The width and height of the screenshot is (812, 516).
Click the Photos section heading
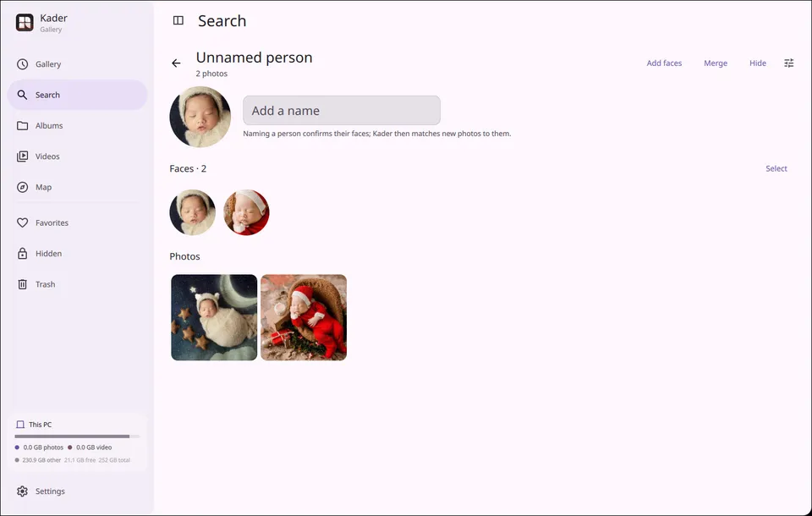click(x=185, y=256)
